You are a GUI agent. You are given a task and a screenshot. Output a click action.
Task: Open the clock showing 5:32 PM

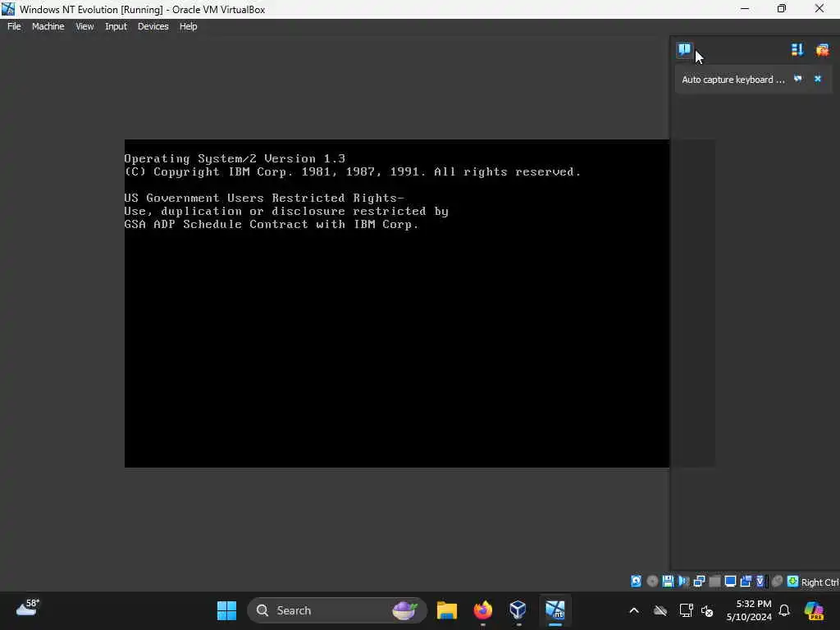748,610
